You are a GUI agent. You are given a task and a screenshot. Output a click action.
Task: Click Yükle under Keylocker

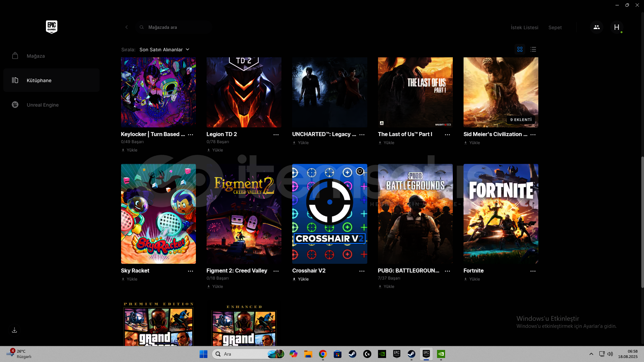[129, 150]
